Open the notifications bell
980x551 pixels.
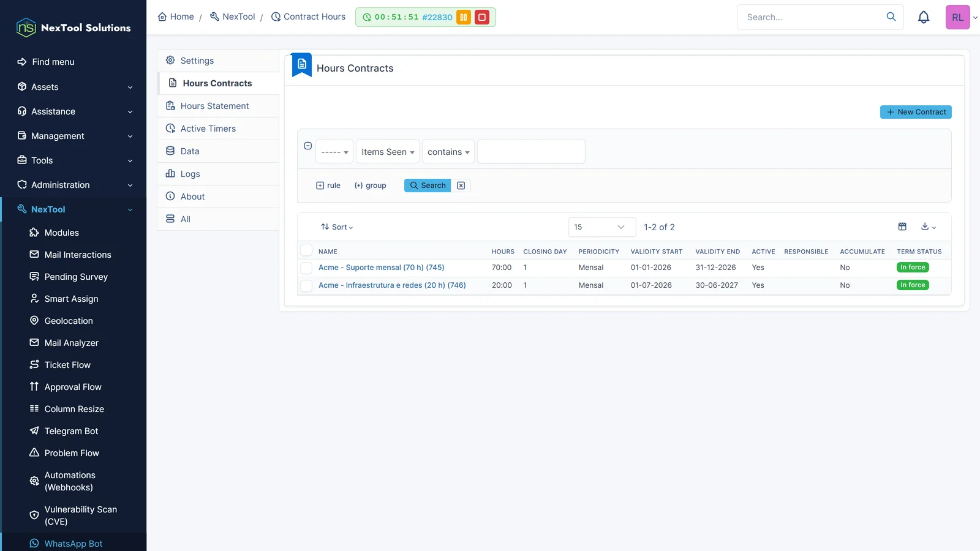tap(924, 17)
